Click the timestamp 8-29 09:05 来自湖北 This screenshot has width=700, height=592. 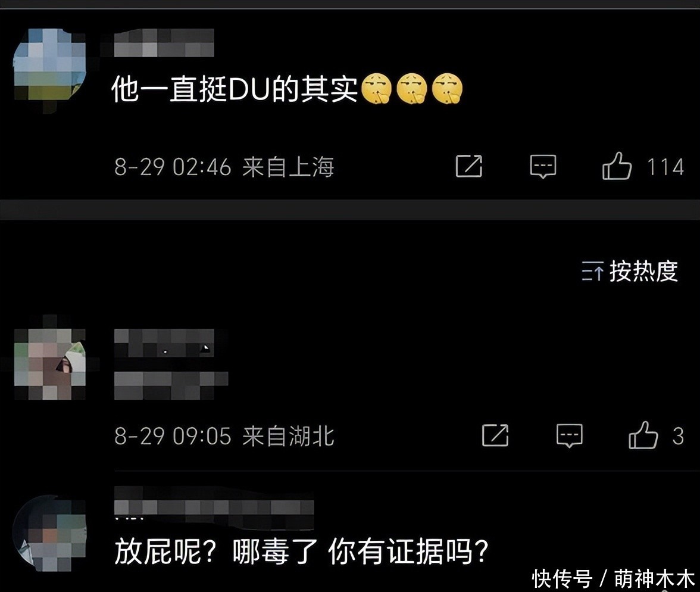click(224, 436)
